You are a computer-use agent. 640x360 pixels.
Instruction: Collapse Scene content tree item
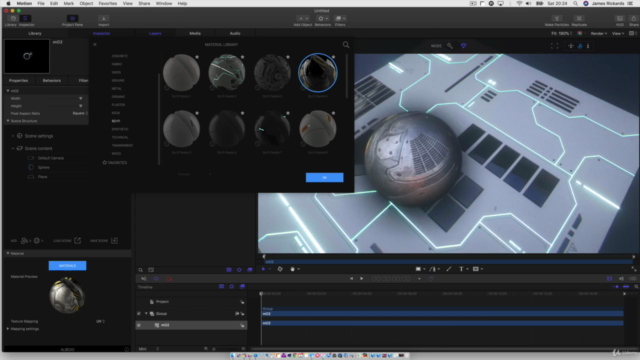click(13, 148)
